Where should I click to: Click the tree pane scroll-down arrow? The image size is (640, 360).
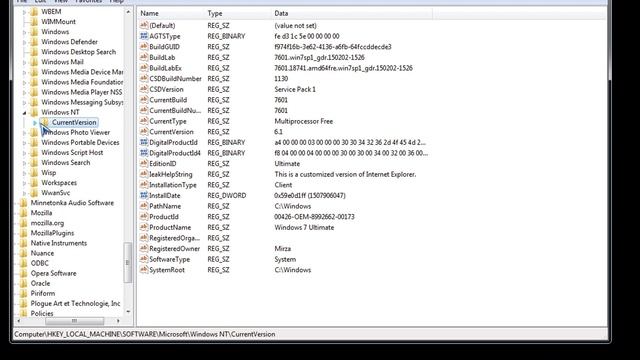(128, 312)
